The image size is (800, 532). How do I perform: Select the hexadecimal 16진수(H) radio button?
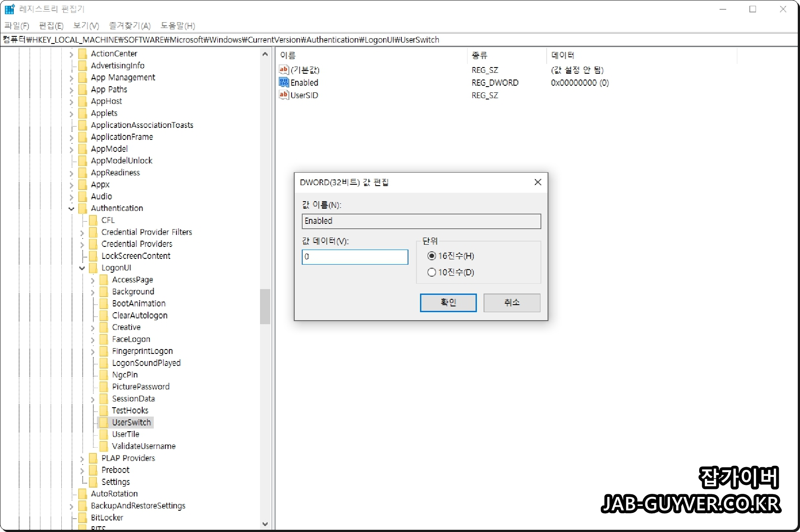tap(431, 256)
